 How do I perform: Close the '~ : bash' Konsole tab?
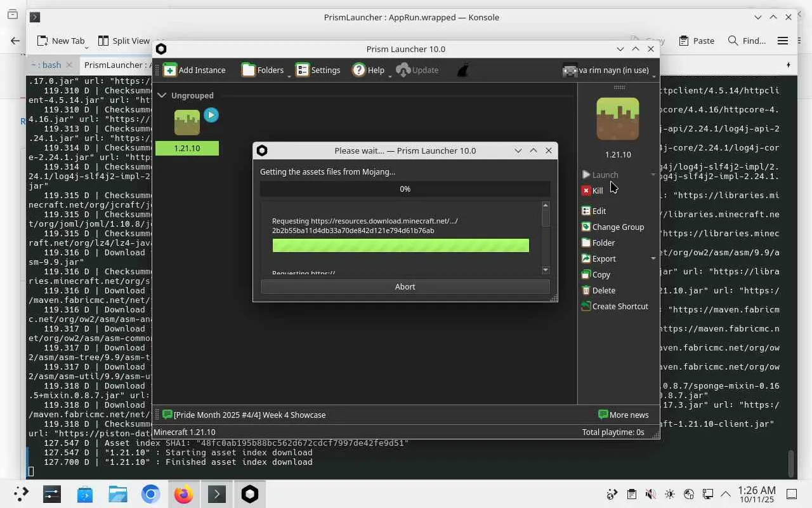coord(69,65)
